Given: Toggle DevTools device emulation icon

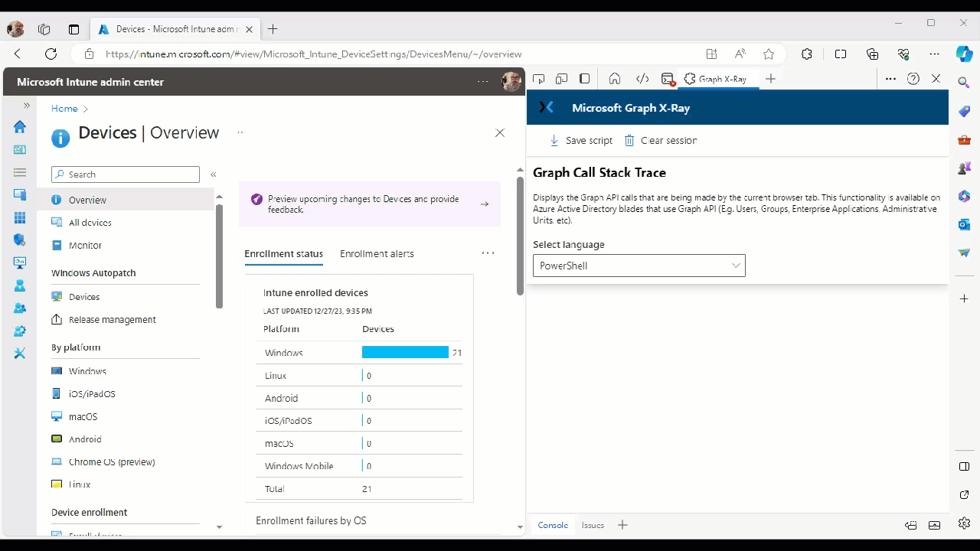Looking at the screenshot, I should pyautogui.click(x=562, y=79).
